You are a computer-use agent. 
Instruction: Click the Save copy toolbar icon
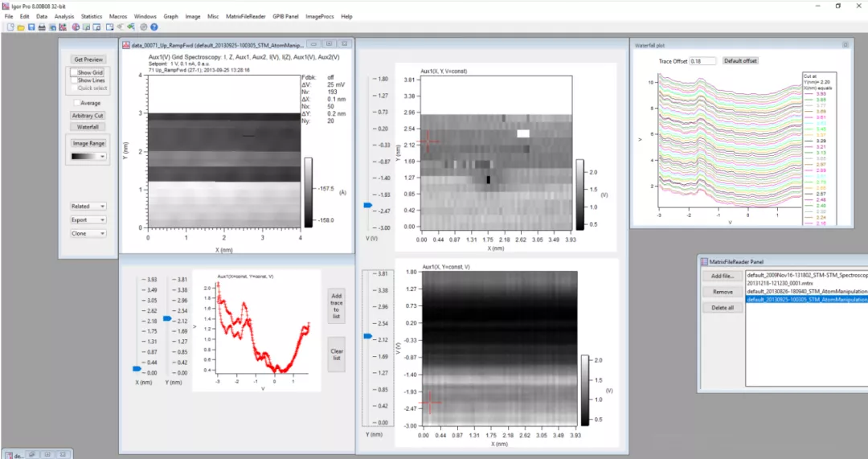point(52,27)
